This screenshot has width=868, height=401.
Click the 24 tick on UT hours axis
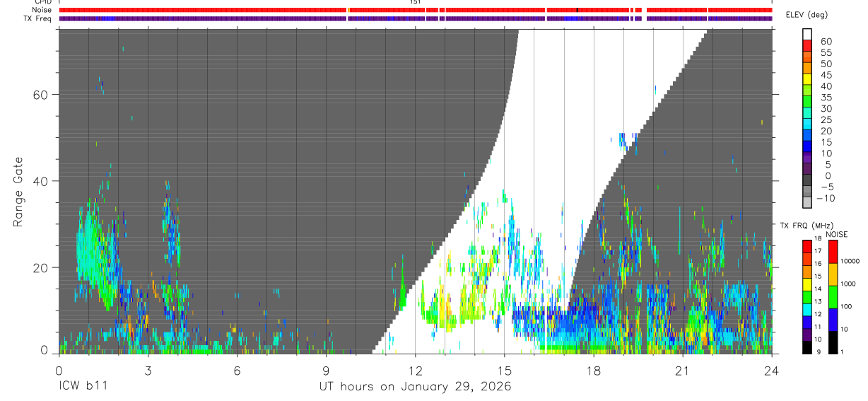[x=771, y=371]
